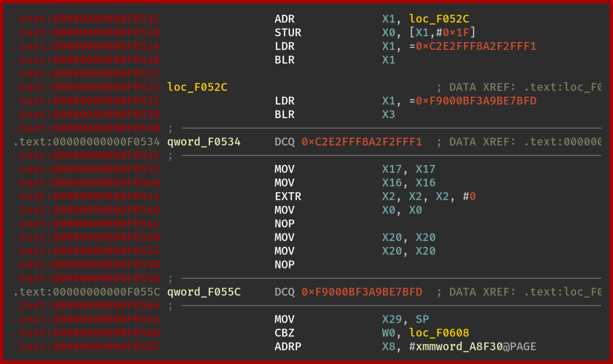The image size is (613, 364).
Task: Select the BLR X3 instruction
Action: 335,114
